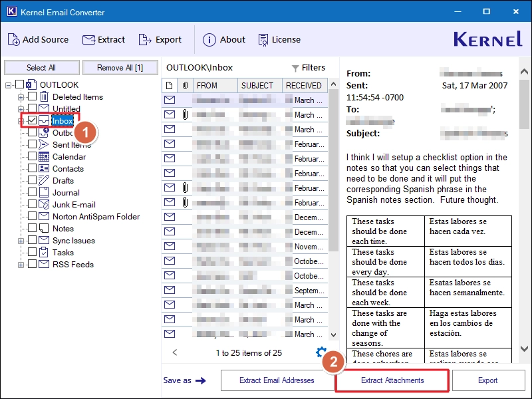
Task: Expand the Sync Issues tree node
Action: coord(21,241)
